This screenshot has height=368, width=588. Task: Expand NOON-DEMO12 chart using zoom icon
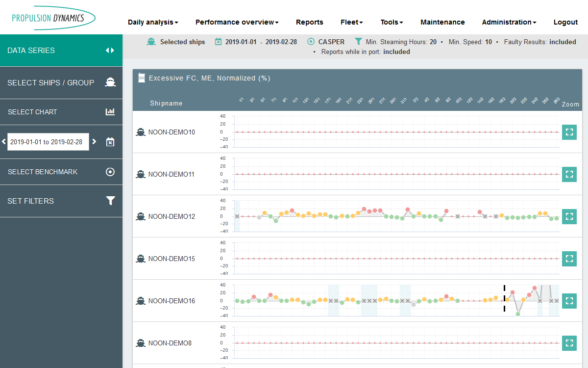tap(569, 216)
